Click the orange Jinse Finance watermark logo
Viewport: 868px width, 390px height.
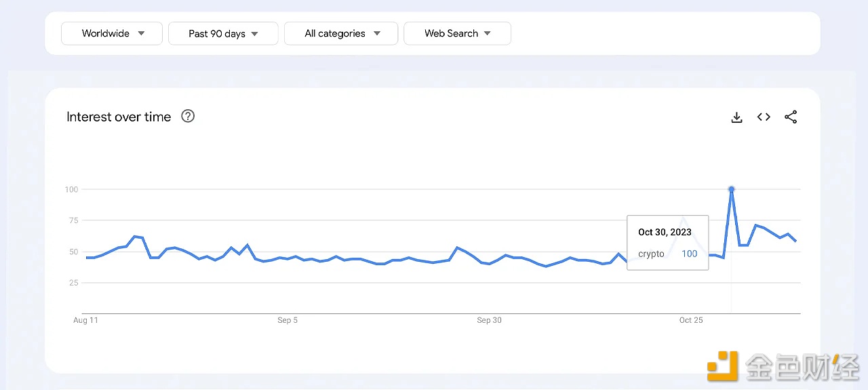tap(722, 366)
